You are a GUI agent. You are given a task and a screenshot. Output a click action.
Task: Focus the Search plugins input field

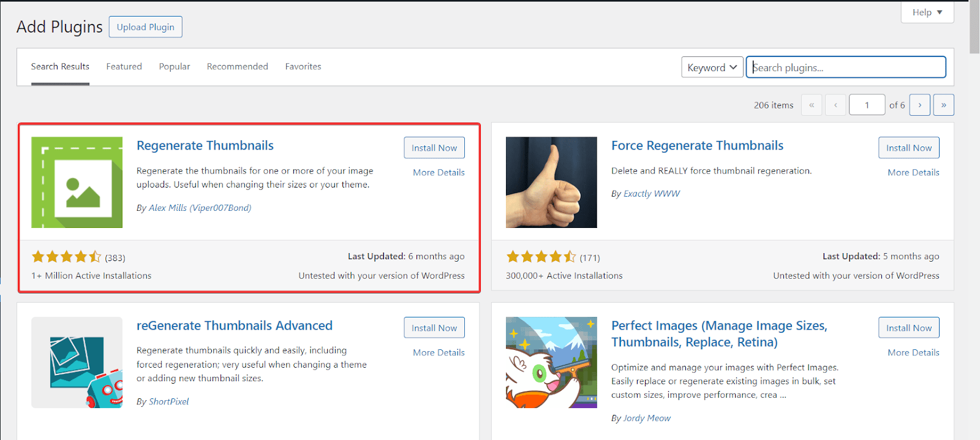(x=846, y=67)
